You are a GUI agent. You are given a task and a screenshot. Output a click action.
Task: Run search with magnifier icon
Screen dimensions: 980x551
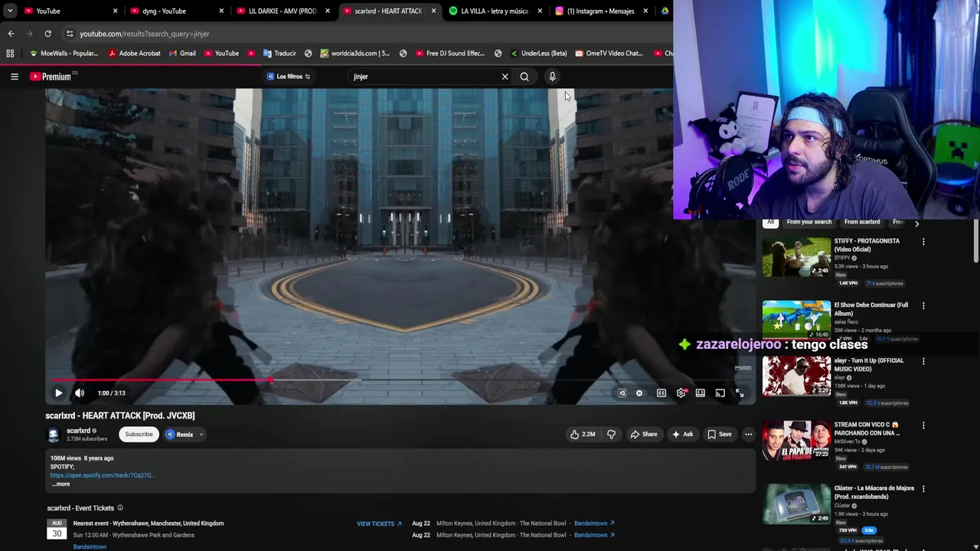click(524, 77)
